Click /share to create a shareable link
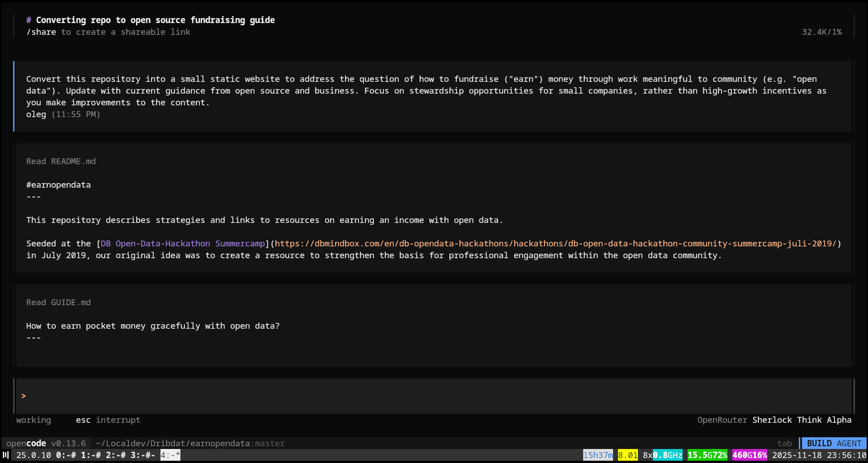Image resolution: width=868 pixels, height=463 pixels. (x=41, y=32)
